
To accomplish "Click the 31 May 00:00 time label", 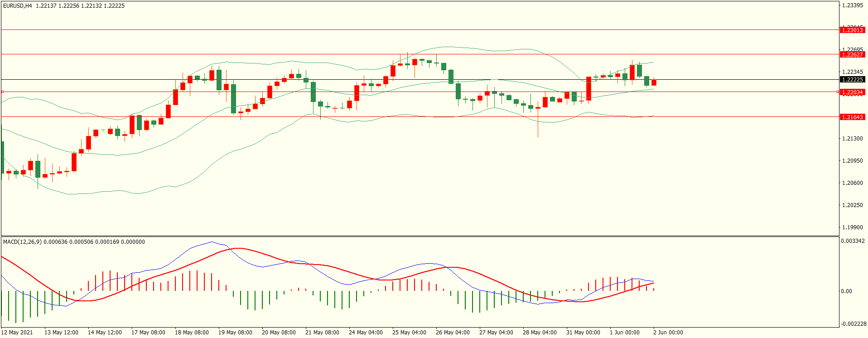I will point(583,332).
